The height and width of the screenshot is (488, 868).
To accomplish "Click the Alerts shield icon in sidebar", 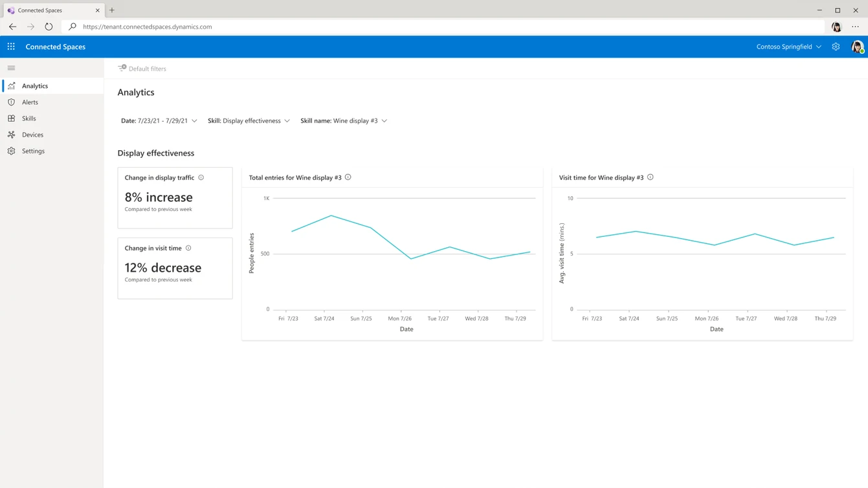I will [12, 102].
